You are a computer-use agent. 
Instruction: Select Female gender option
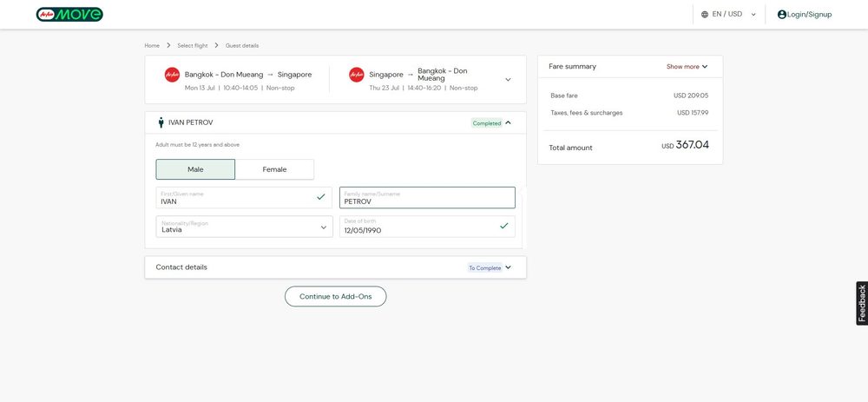point(274,169)
